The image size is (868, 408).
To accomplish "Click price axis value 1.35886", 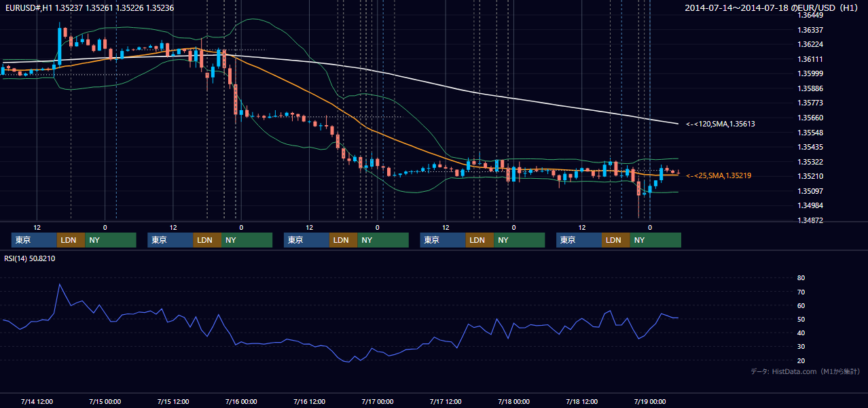I will tap(810, 88).
